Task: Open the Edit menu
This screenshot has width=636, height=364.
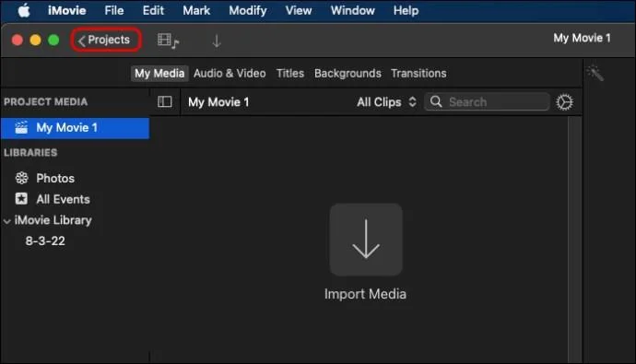Action: (x=153, y=10)
